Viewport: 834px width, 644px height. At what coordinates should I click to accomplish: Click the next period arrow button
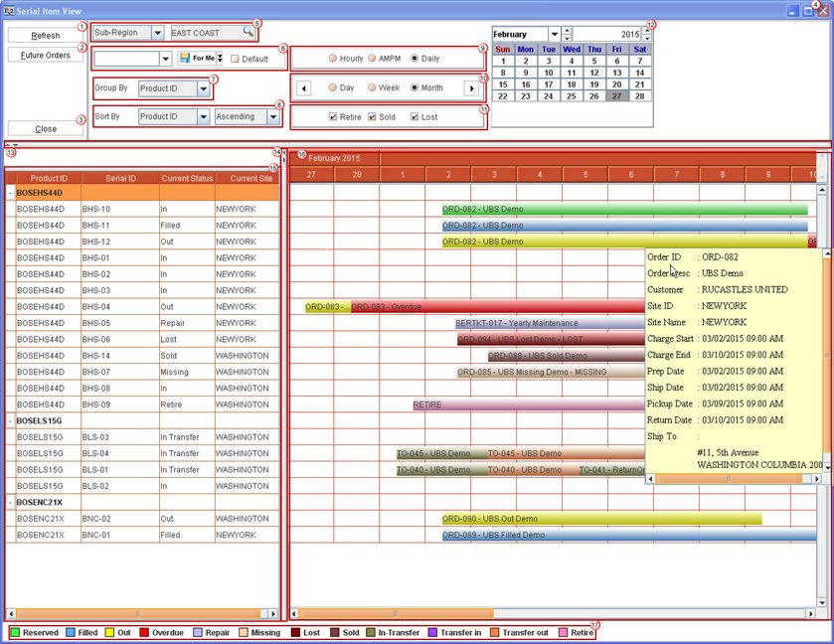pos(472,88)
